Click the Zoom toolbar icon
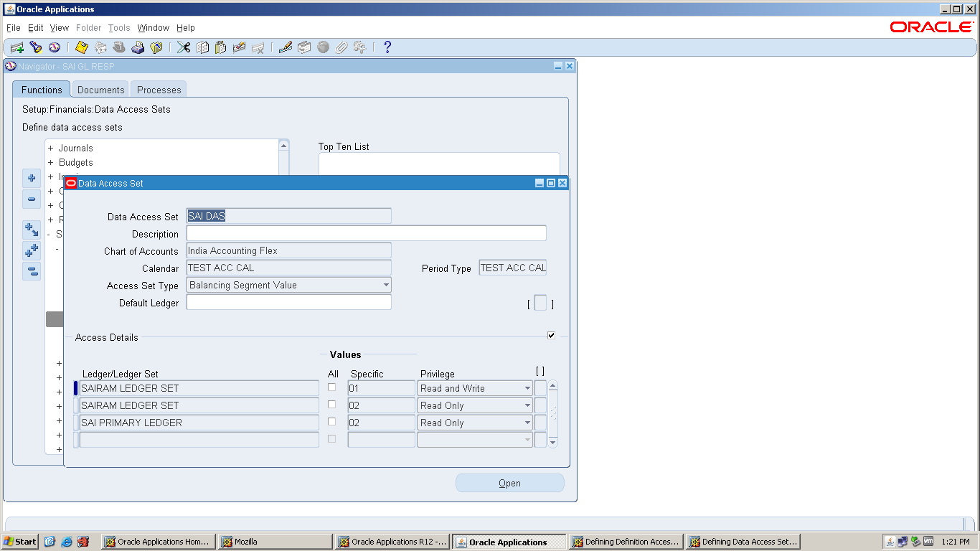Image resolution: width=980 pixels, height=551 pixels. [304, 47]
